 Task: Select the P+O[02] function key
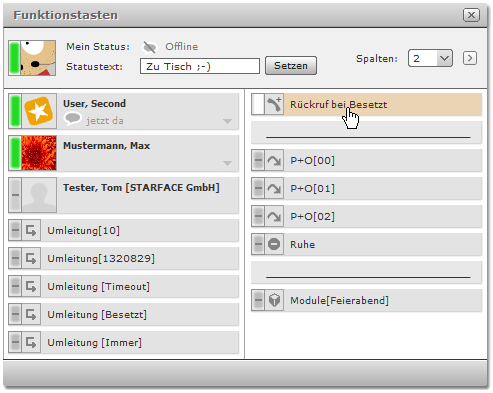pyautogui.click(x=366, y=216)
